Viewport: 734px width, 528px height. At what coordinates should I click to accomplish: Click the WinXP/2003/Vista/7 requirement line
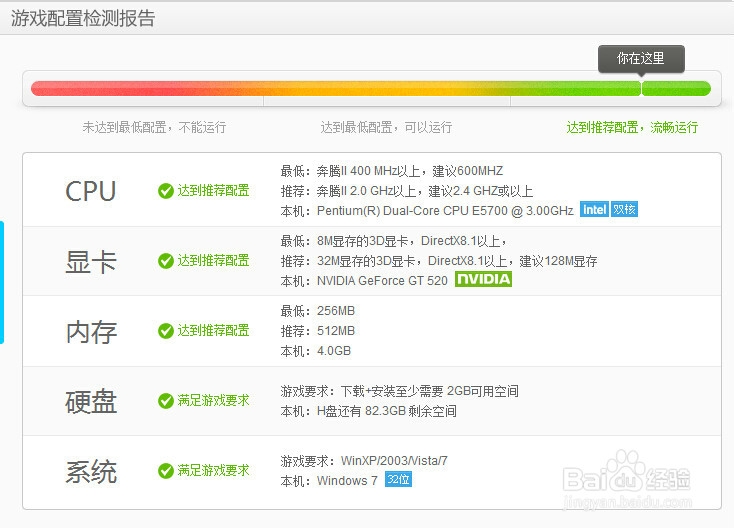coord(364,461)
